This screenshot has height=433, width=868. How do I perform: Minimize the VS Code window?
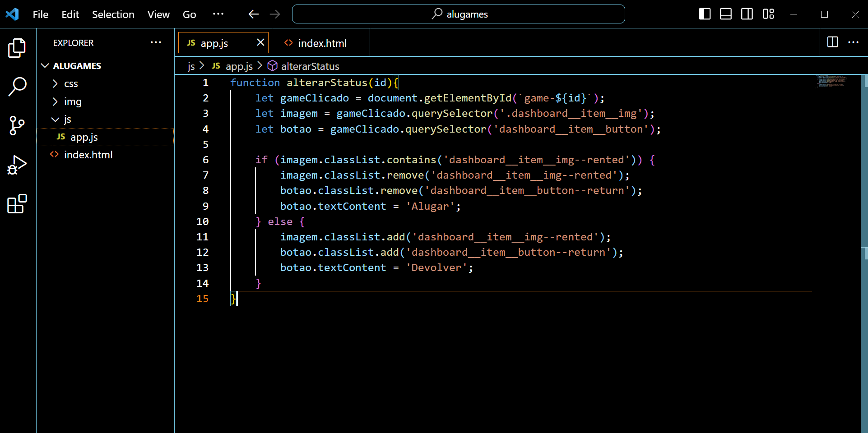pyautogui.click(x=794, y=14)
